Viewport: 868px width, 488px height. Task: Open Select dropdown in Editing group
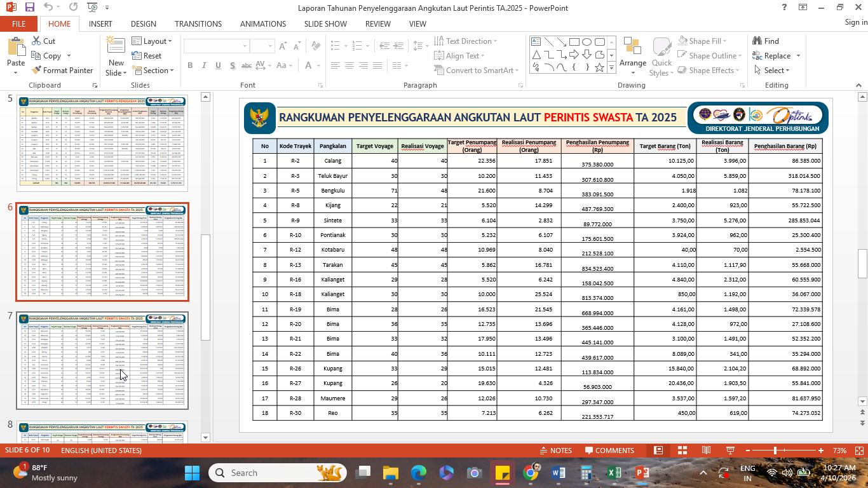click(x=772, y=70)
